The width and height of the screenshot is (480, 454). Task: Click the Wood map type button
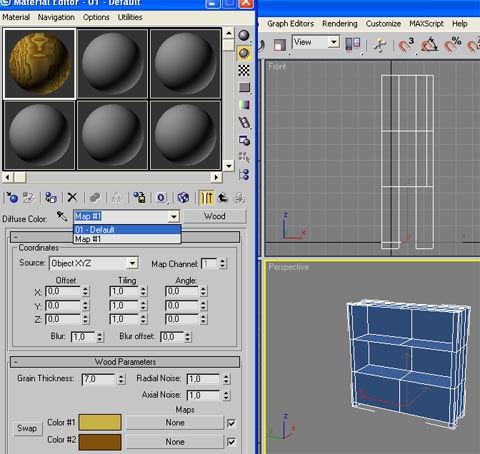(x=215, y=216)
